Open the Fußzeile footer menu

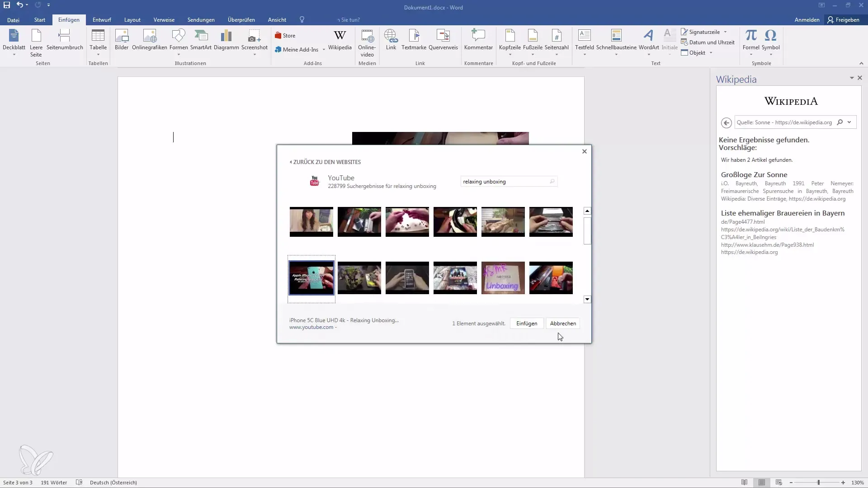(x=533, y=43)
